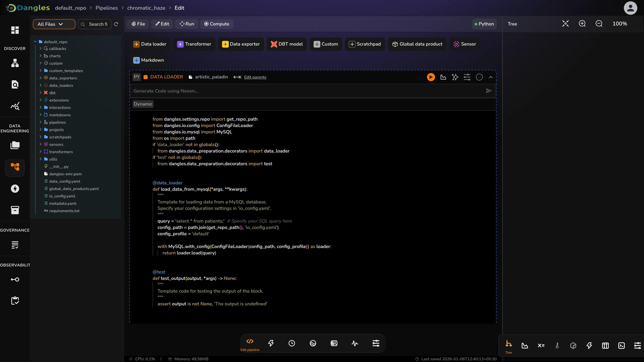
Task: Click the Edit parents link
Action: coord(255,77)
